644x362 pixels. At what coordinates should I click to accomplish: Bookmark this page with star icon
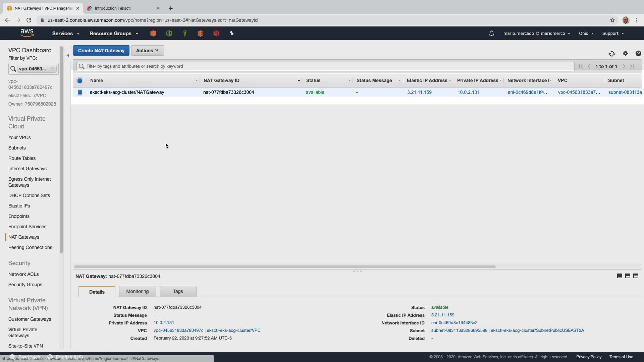click(612, 20)
